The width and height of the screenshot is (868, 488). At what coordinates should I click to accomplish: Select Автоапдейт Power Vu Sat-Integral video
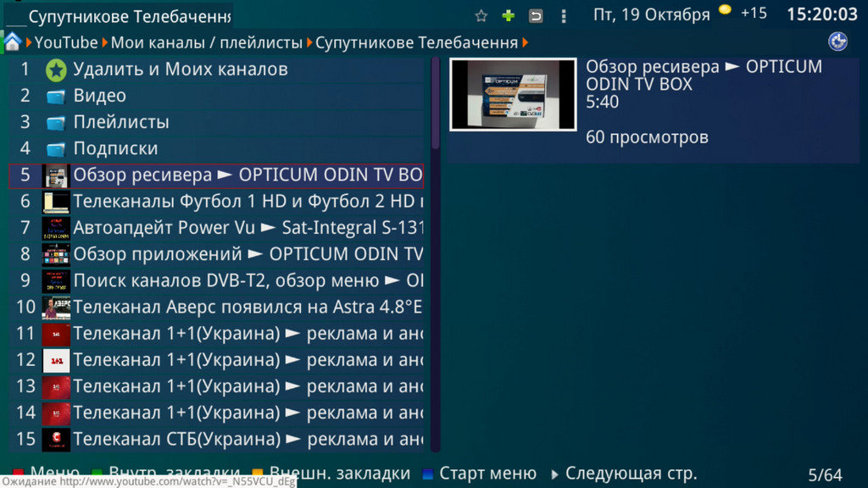pyautogui.click(x=248, y=228)
